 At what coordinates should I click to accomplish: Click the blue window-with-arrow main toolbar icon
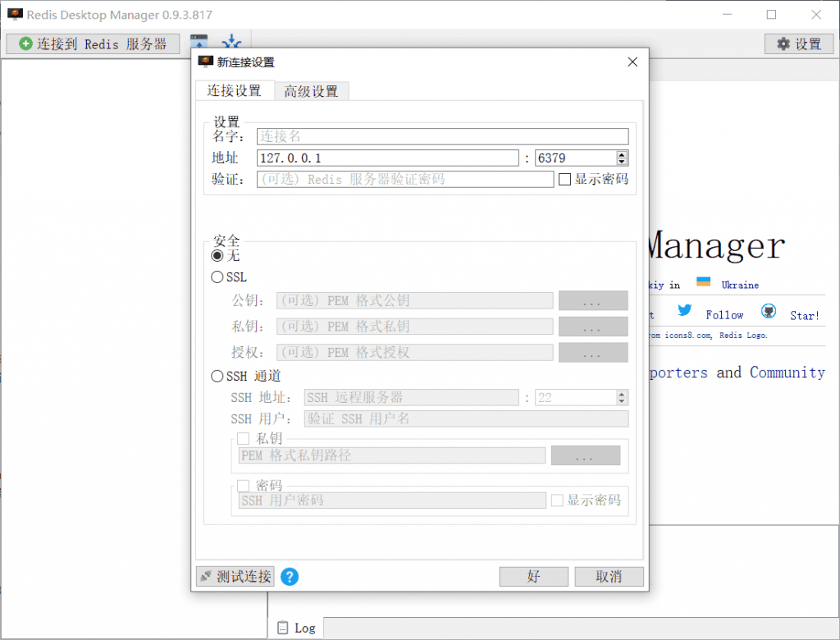coord(199,42)
